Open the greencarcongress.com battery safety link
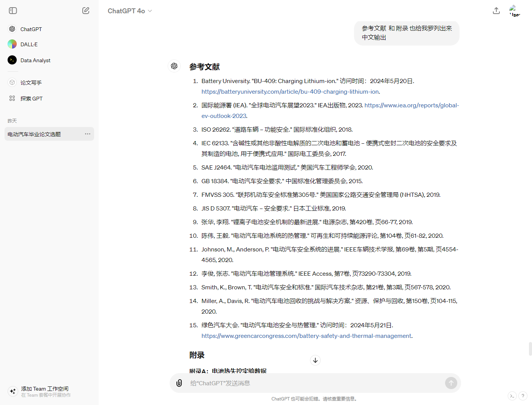Screen dimensions: 532x405 [x=306, y=336]
